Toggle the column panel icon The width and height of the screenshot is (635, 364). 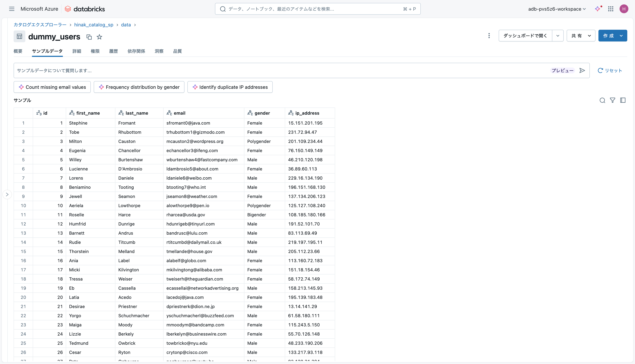click(623, 100)
